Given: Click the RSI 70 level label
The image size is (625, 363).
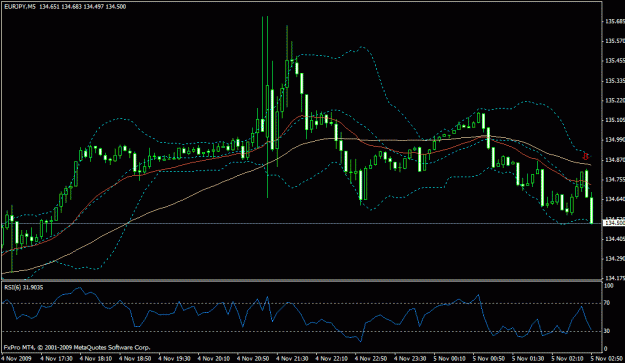Looking at the screenshot, I should click(607, 303).
